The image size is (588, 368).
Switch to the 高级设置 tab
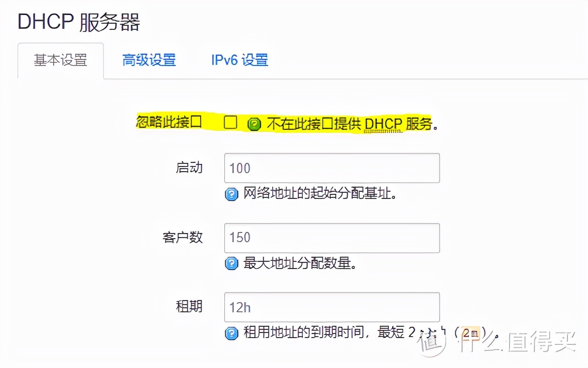pos(149,60)
